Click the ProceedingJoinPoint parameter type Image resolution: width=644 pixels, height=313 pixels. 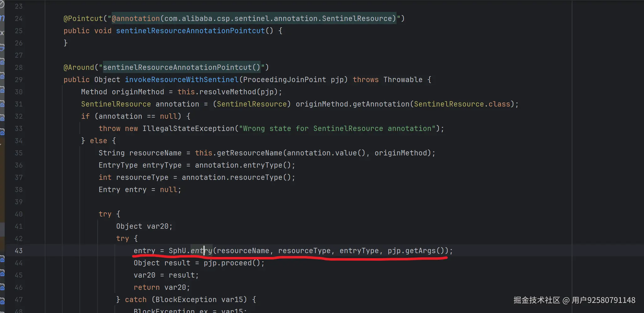[284, 80]
